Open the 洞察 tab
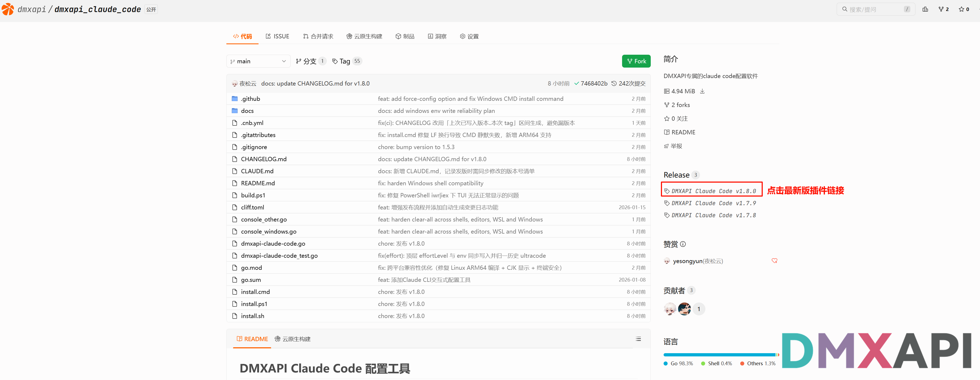 437,36
